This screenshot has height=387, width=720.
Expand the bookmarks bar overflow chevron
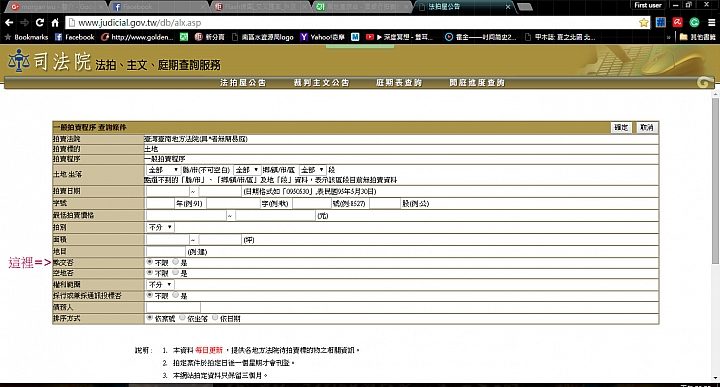pos(669,37)
